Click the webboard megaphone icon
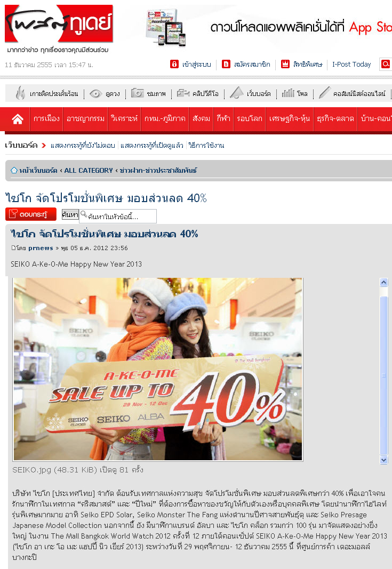The width and height of the screenshot is (392, 569). [237, 93]
